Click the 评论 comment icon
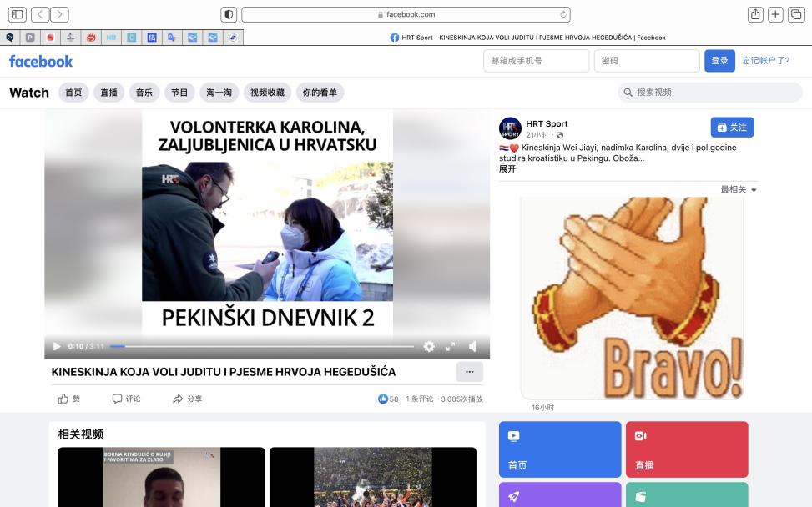The width and height of the screenshot is (812, 507). (118, 399)
